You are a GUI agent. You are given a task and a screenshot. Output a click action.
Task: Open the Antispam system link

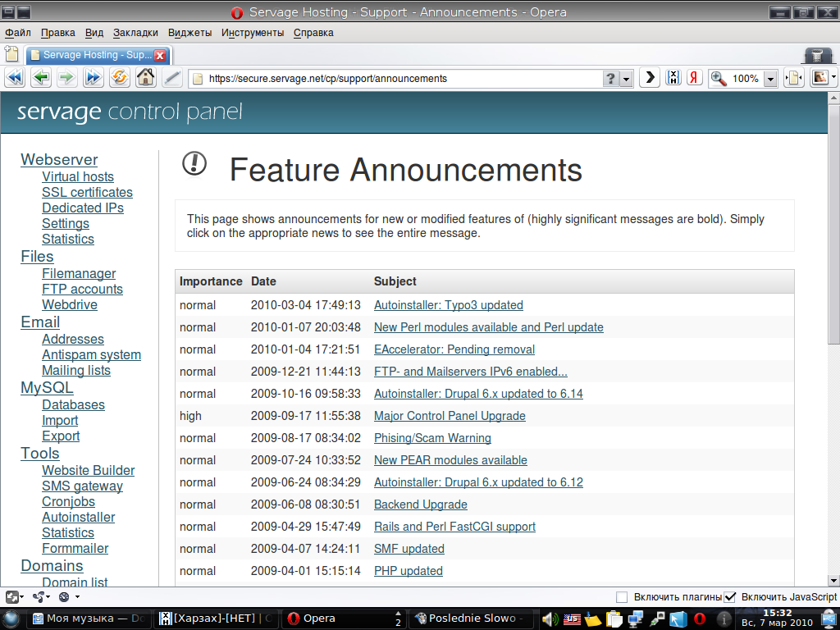pyautogui.click(x=92, y=354)
